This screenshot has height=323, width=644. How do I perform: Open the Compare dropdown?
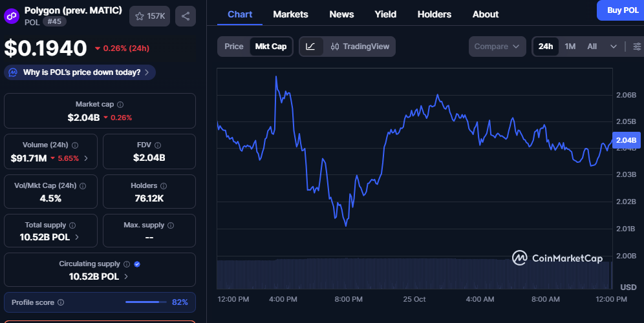tap(497, 47)
